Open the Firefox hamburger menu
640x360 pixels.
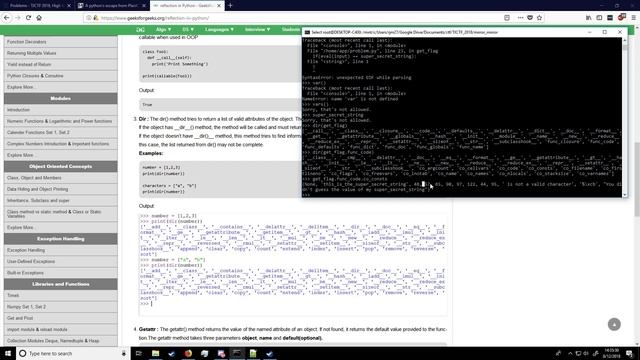click(x=633, y=18)
